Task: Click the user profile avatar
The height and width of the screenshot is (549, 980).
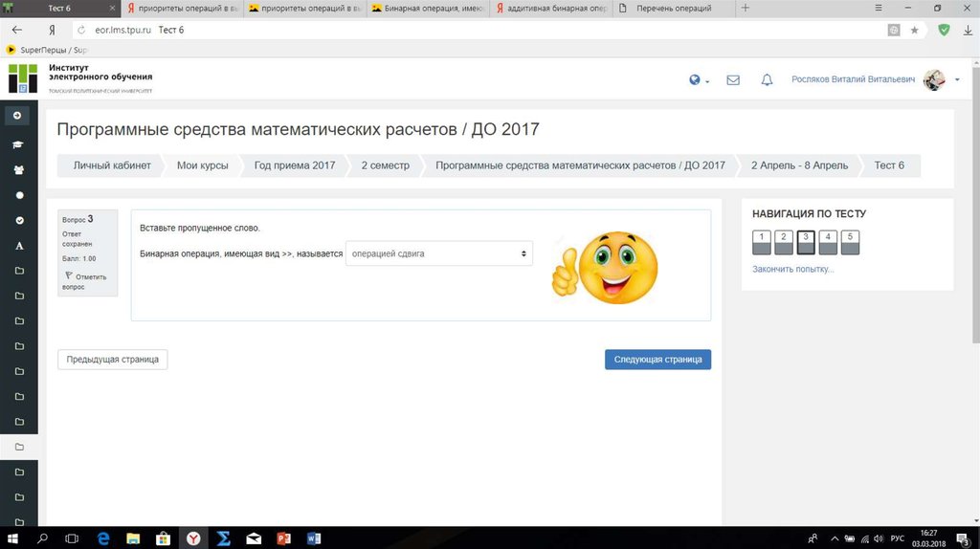Action: [x=934, y=80]
